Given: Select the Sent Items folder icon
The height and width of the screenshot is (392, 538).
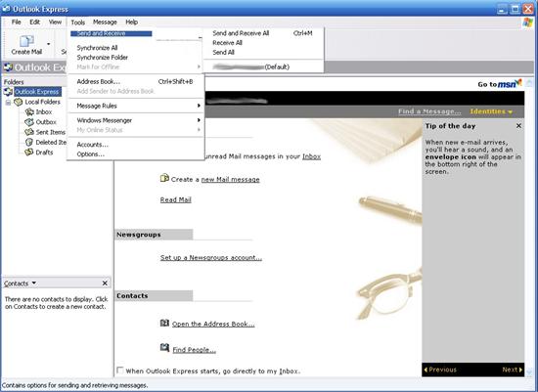Looking at the screenshot, I should [x=29, y=132].
